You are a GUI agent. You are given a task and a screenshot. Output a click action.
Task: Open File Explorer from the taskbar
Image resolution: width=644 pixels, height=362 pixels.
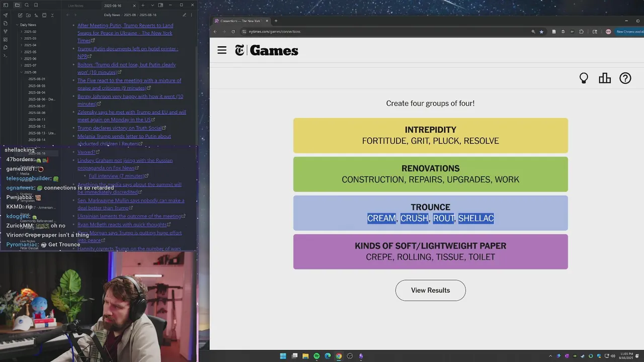point(305,356)
